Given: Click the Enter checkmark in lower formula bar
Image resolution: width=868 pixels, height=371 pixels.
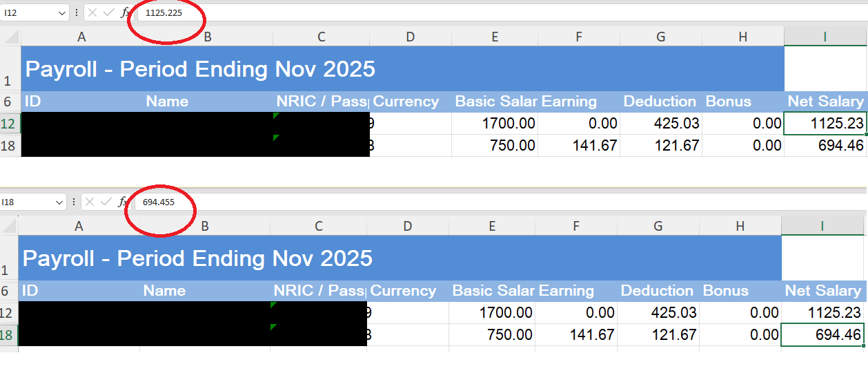Looking at the screenshot, I should click(x=106, y=202).
